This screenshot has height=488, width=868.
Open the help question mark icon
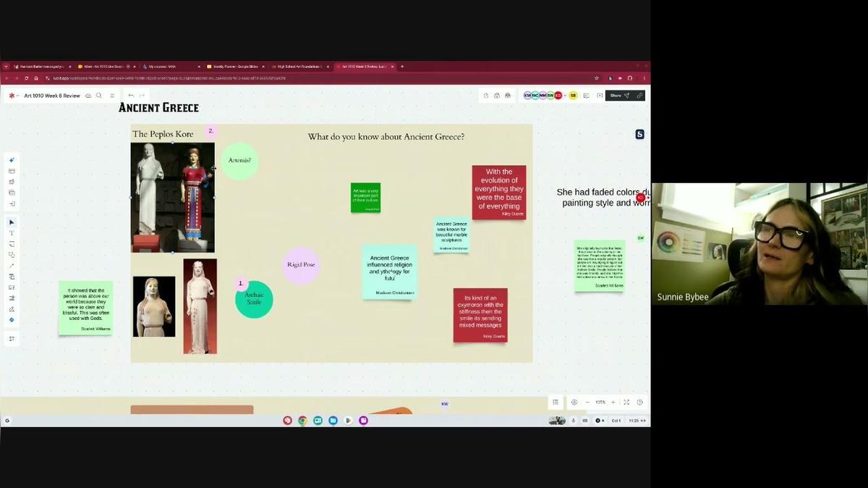point(639,402)
